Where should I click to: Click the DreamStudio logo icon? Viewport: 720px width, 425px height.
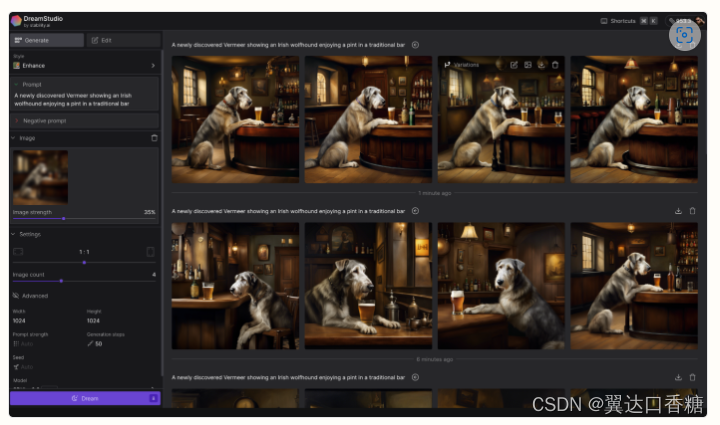(x=16, y=21)
